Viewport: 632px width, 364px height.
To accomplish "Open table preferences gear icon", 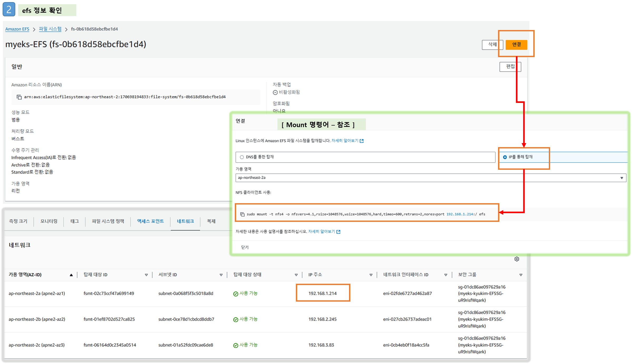I will 517,259.
